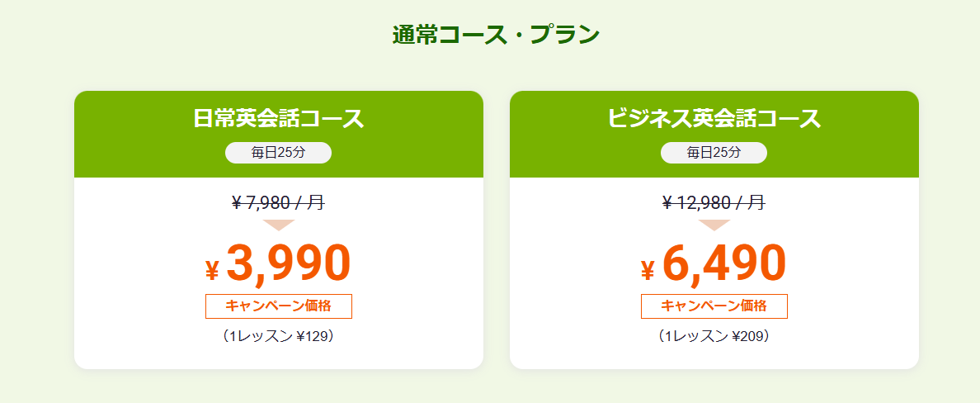Screen dimensions: 980x403
Task: Click the crossed-out ¥12,980 / 月 price
Action: [x=714, y=202]
